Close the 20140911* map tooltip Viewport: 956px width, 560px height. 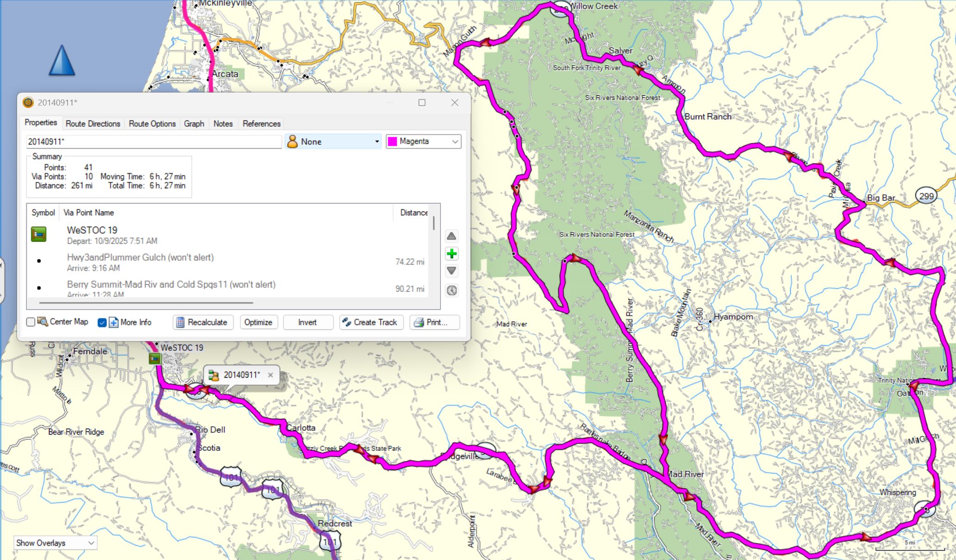(x=270, y=375)
